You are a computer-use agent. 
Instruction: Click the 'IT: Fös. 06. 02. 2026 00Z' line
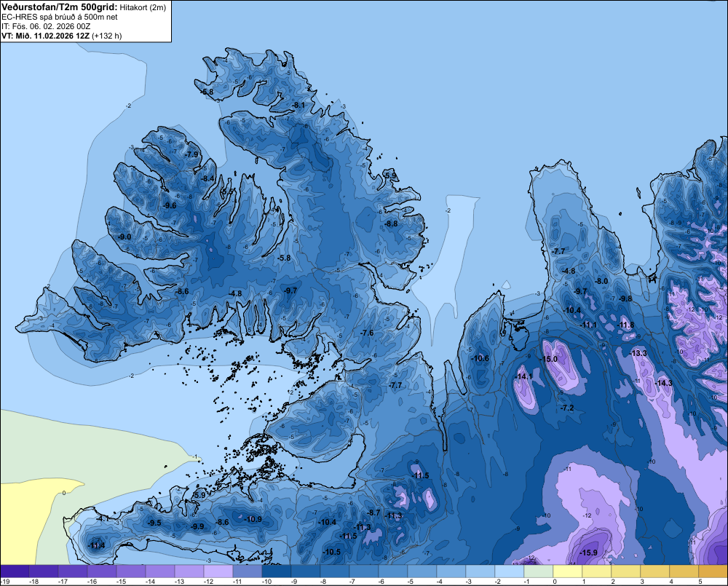[x=46, y=26]
